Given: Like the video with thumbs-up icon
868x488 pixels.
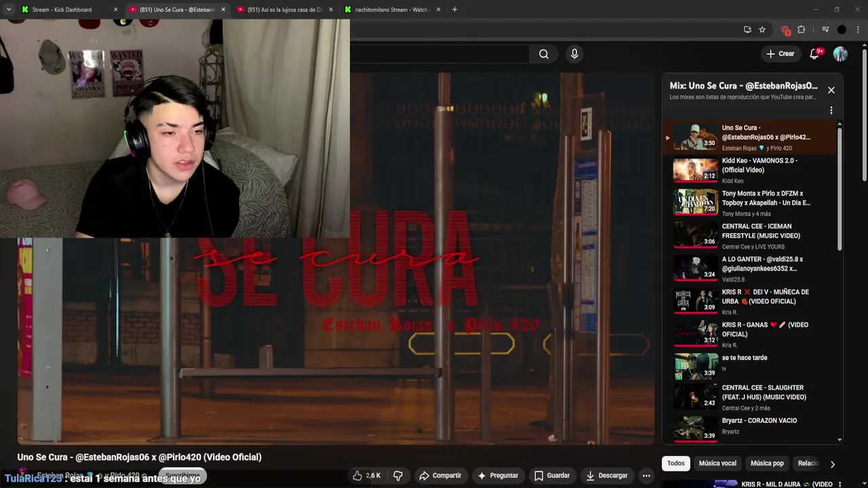Looking at the screenshot, I should (366, 476).
